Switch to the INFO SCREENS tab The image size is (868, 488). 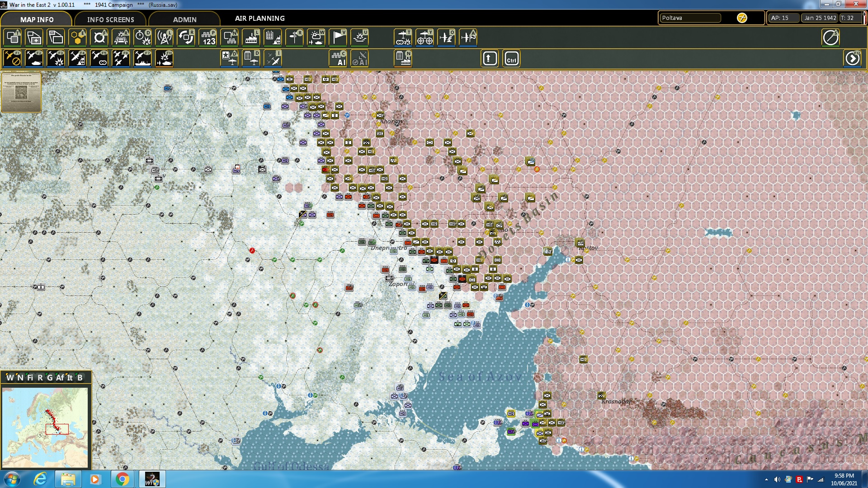[x=110, y=19]
